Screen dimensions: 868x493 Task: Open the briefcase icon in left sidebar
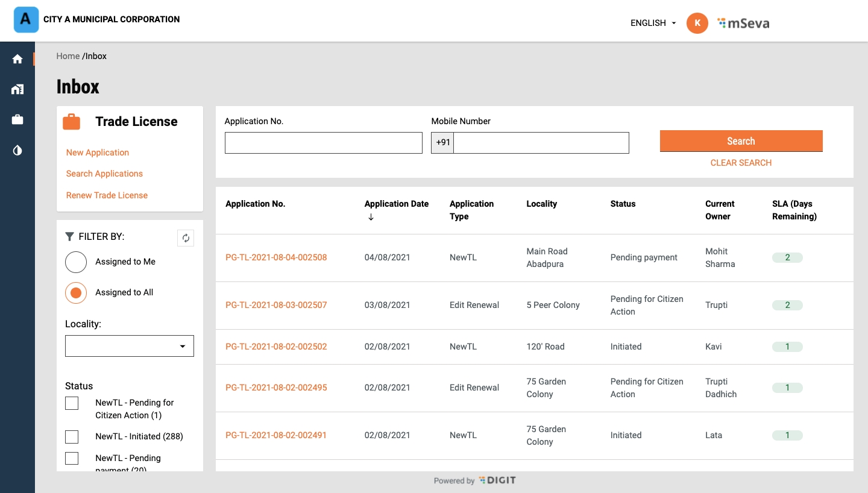point(17,120)
